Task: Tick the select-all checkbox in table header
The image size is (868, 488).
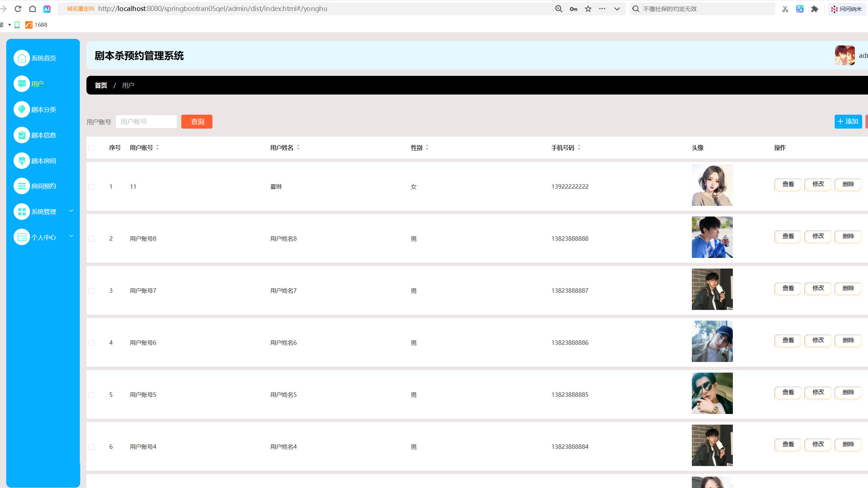Action: [92, 148]
